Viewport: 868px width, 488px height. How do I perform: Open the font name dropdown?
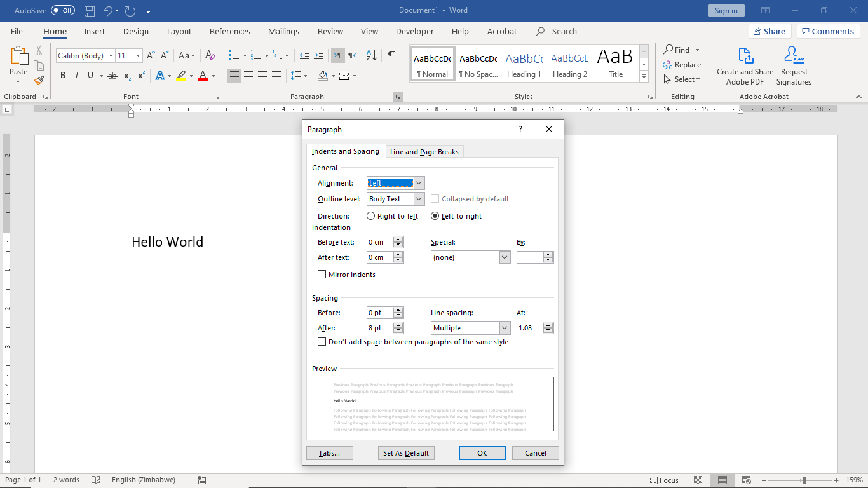[111, 56]
